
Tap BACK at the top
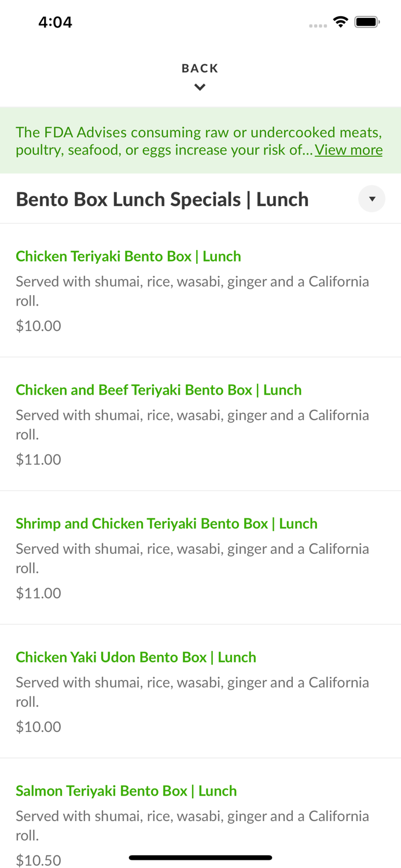pyautogui.click(x=200, y=68)
